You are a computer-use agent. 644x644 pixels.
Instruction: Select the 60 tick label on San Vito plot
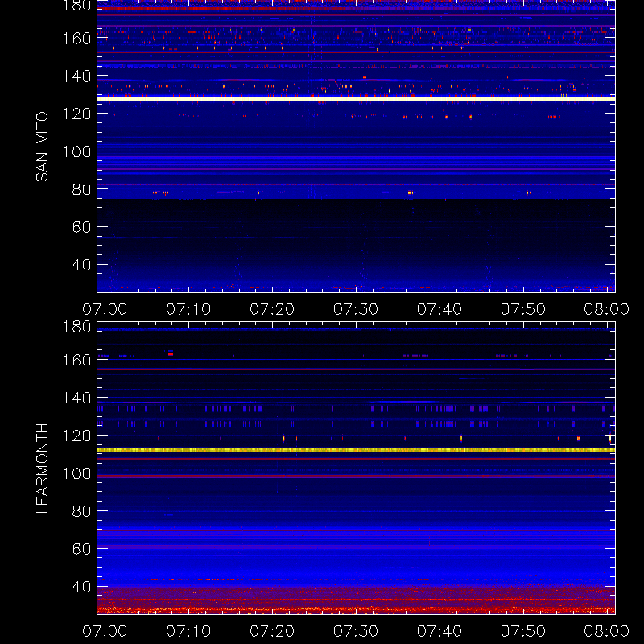coord(81,227)
